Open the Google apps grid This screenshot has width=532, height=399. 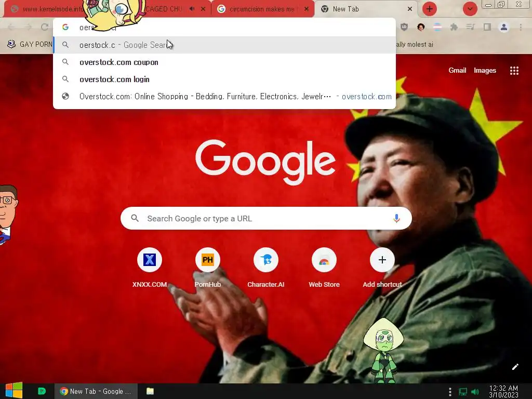[514, 71]
